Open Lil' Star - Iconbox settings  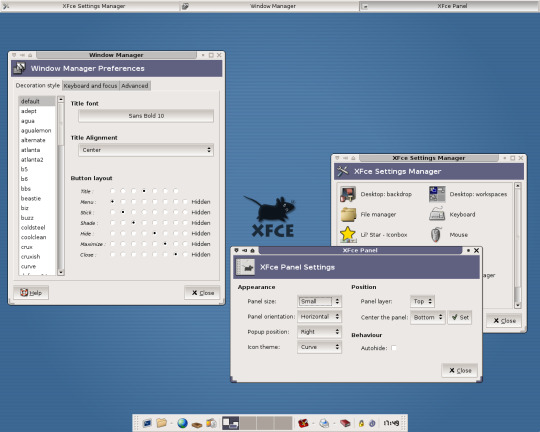(374, 235)
